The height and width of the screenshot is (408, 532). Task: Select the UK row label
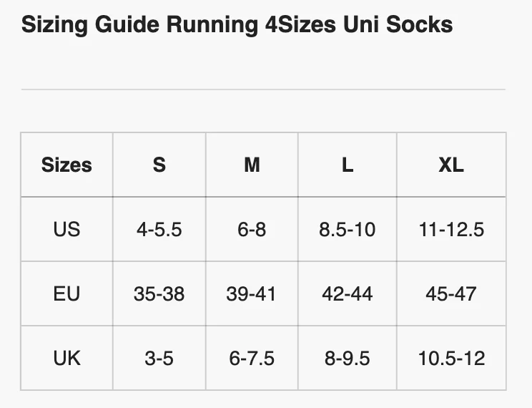[x=66, y=358]
